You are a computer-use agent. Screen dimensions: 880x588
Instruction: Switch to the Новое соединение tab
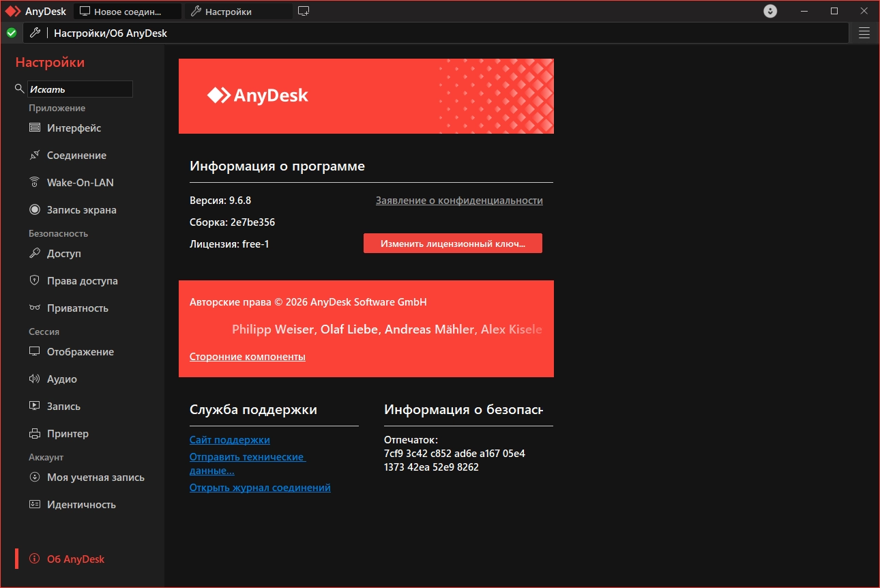tap(127, 12)
